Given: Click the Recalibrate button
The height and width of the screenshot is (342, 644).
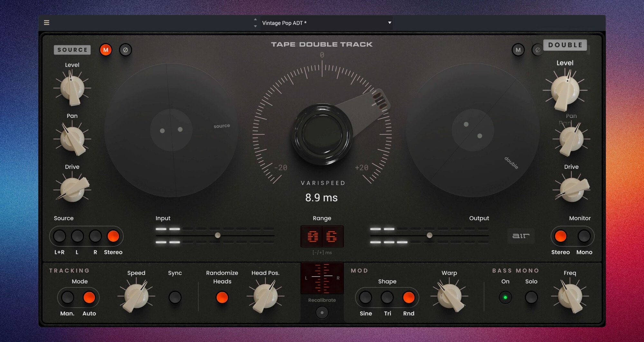Looking at the screenshot, I should [322, 312].
